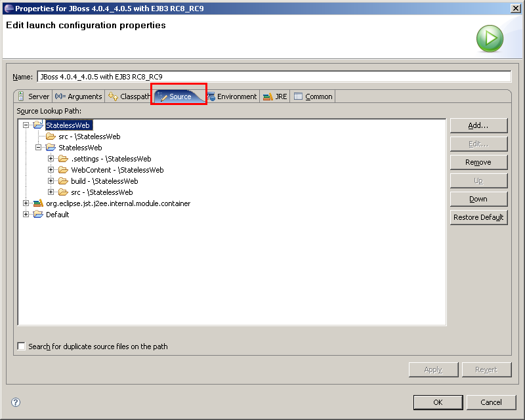Click the highlighted StatelessWeb root item

69,125
